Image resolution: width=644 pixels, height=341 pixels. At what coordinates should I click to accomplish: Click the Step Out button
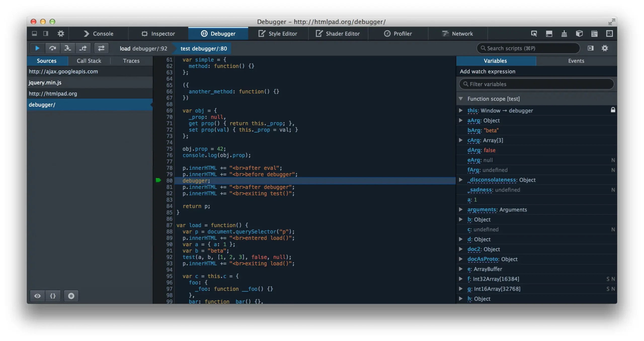(x=83, y=48)
